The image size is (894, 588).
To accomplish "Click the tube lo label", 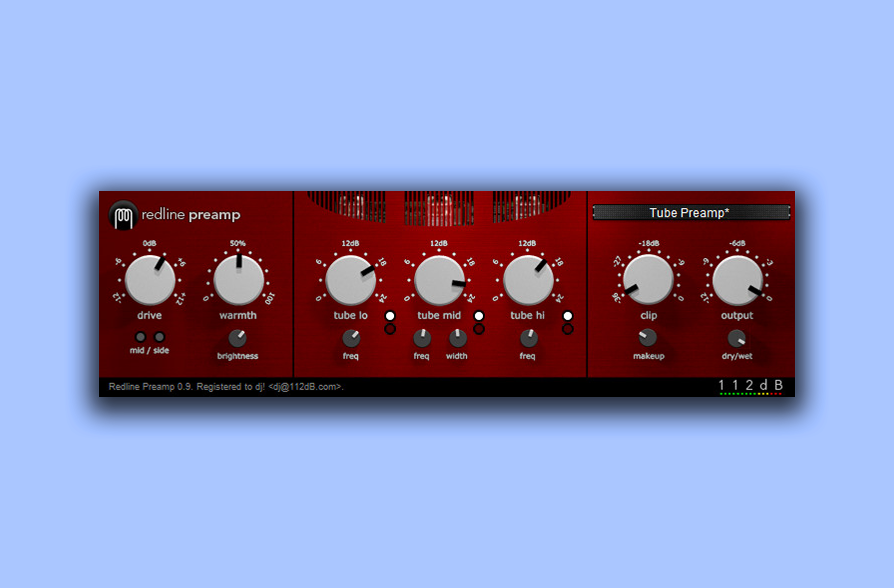I will coord(351,315).
